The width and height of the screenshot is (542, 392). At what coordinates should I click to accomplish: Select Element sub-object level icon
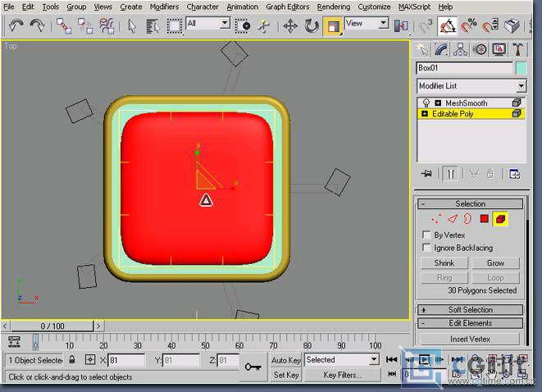[x=500, y=219]
